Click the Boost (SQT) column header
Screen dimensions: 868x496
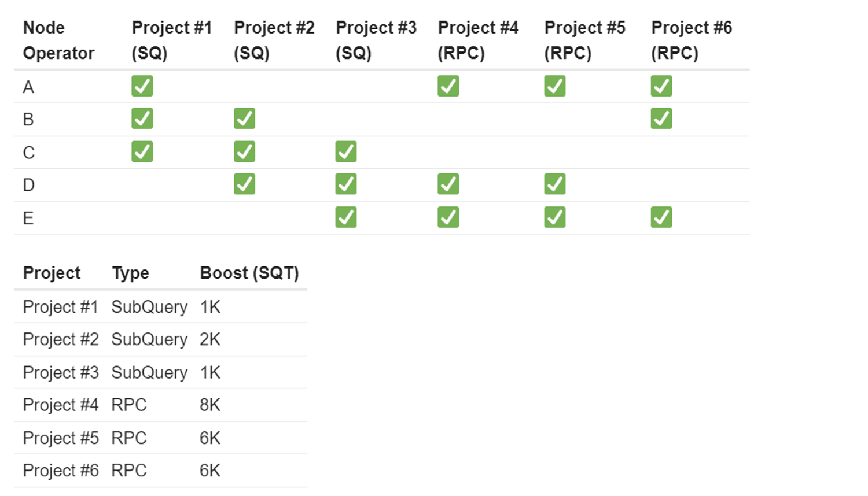coord(249,273)
